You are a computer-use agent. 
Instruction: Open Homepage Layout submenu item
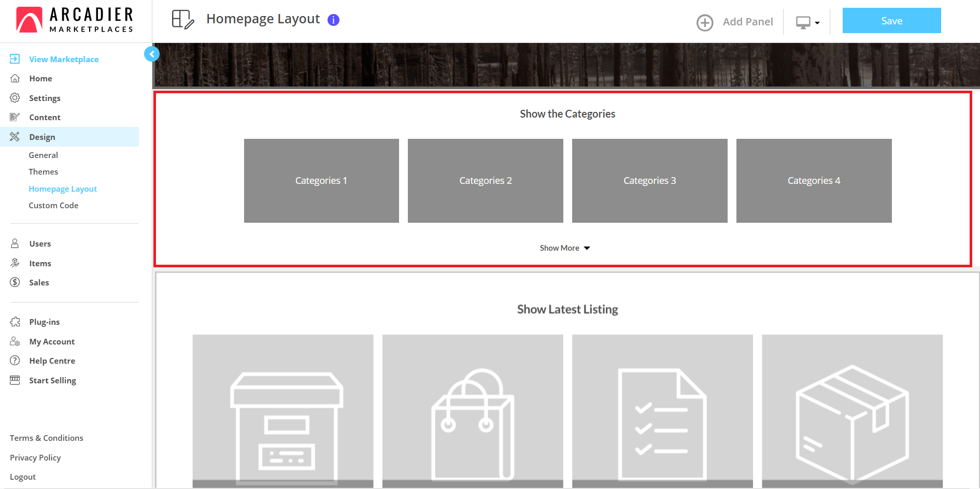63,189
